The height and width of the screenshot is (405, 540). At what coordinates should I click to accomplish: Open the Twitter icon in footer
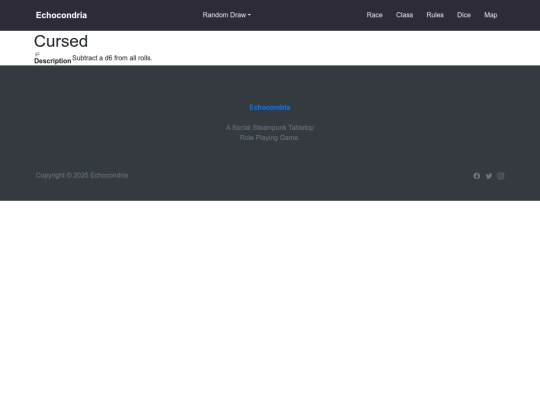tap(489, 176)
